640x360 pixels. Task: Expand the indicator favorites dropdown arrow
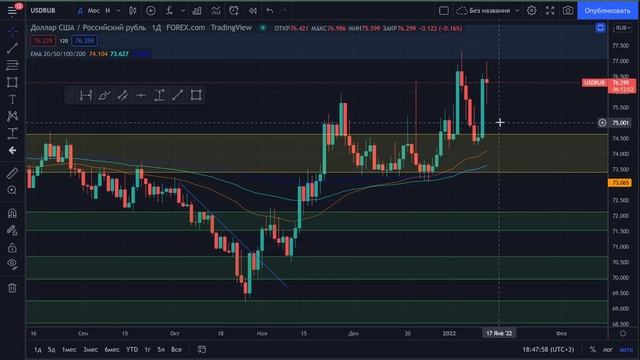coord(183,11)
